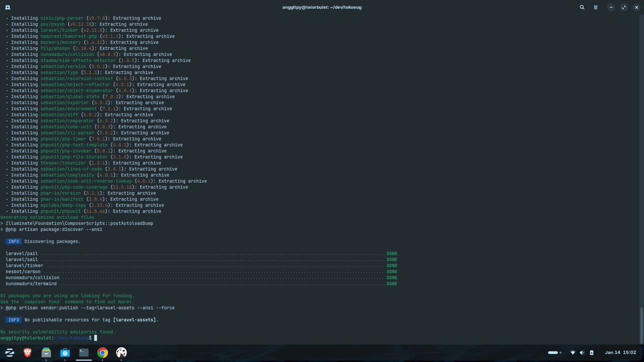Image resolution: width=644 pixels, height=362 pixels.
Task: Place cursor at the shell prompt
Action: tap(96, 338)
